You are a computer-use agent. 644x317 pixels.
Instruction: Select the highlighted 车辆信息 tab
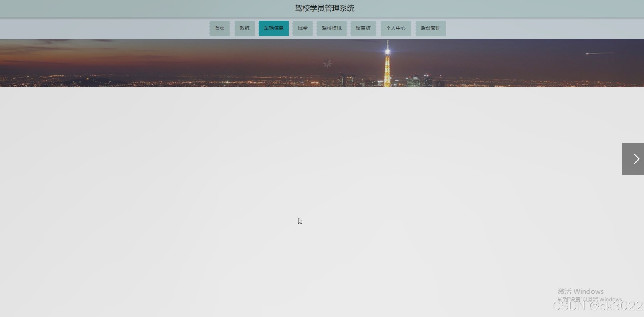coord(274,28)
